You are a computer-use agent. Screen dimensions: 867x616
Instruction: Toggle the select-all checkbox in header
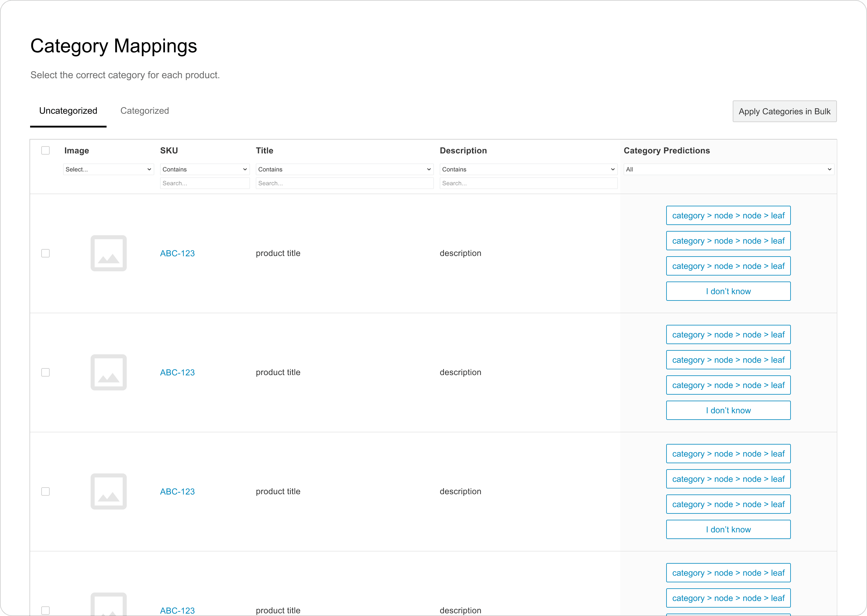coord(45,151)
